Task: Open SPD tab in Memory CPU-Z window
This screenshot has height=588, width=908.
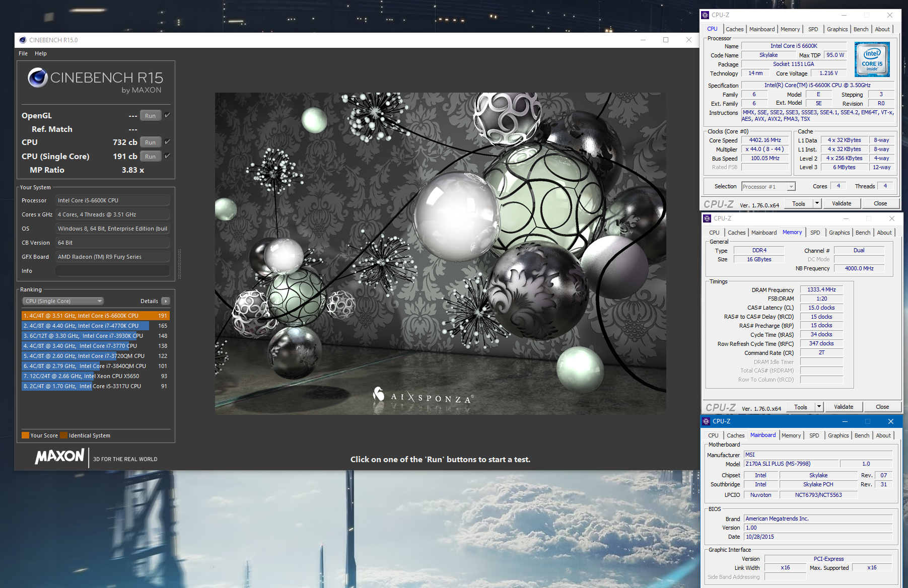Action: [815, 233]
